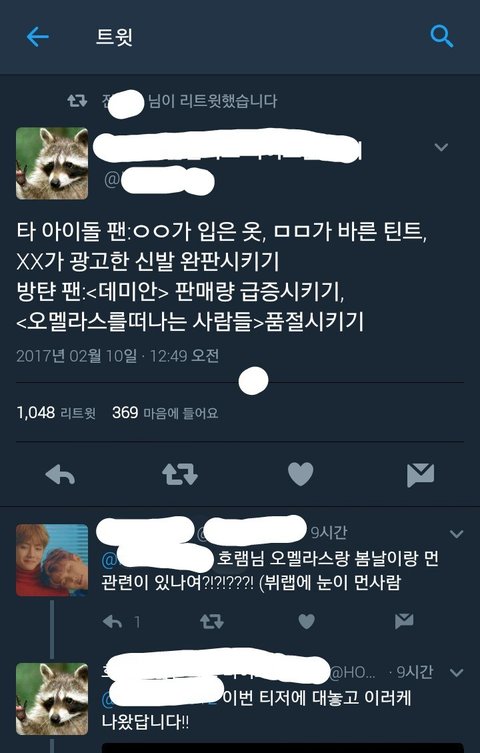480x753 pixels.
Task: Open raccoon avatar on bottom reply
Action: [52, 699]
